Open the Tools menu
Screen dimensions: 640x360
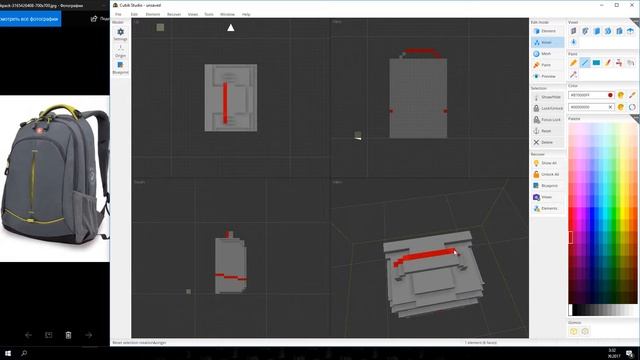tap(209, 14)
